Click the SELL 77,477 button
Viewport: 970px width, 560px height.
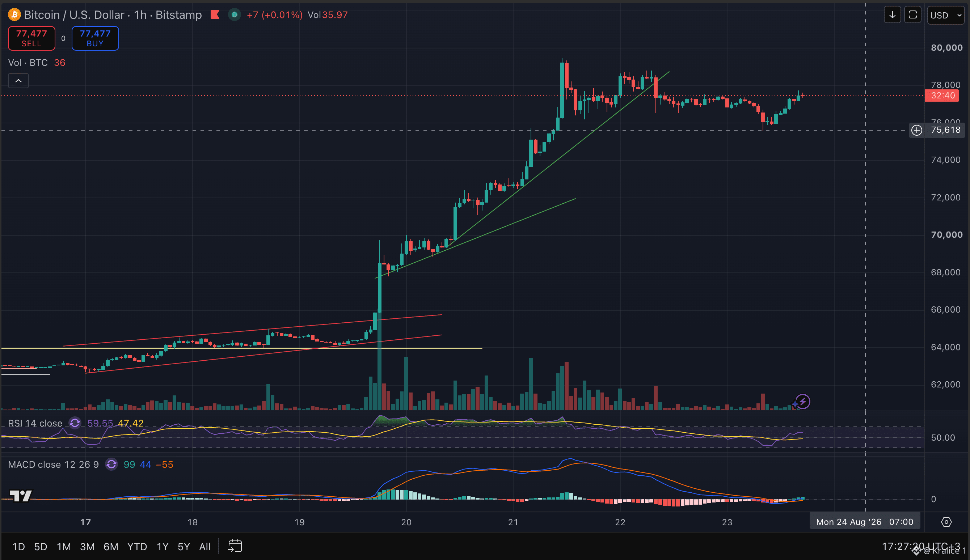coord(31,38)
